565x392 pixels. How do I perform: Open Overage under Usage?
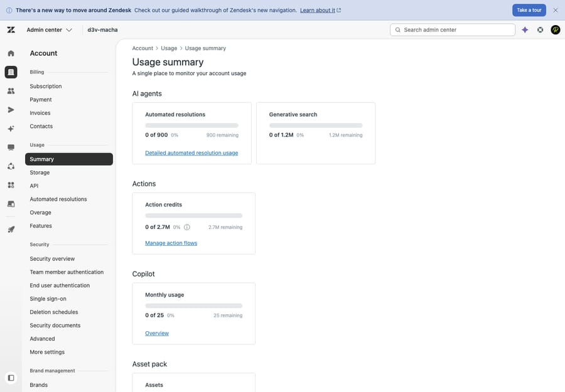[x=40, y=213]
